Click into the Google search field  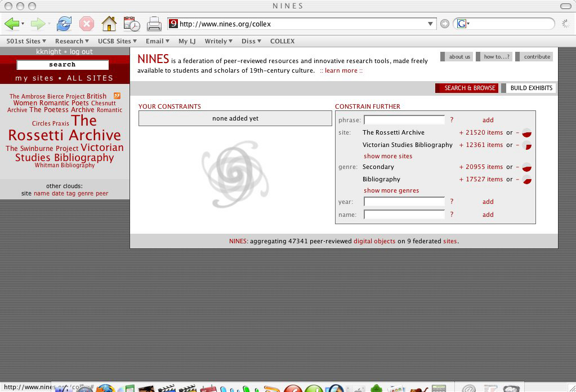click(x=511, y=24)
